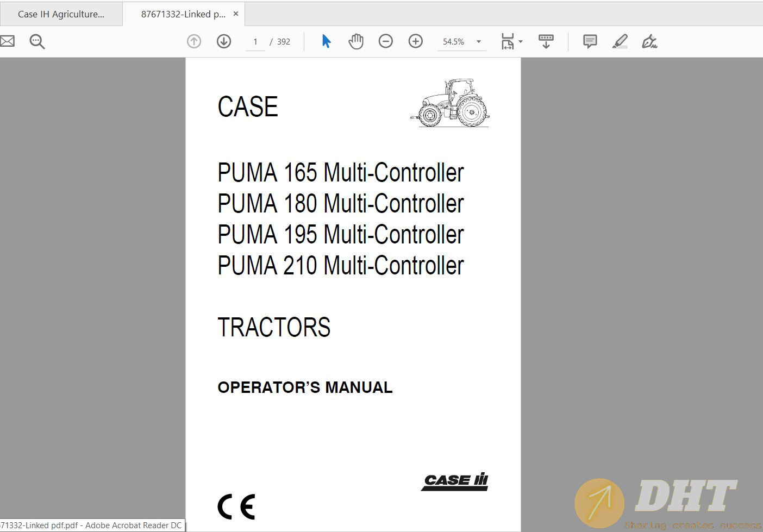Open the sign document pen tool

649,41
